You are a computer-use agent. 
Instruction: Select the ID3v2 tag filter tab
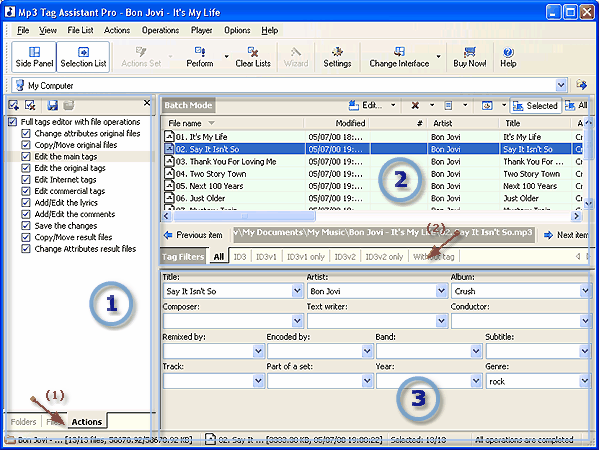point(345,257)
